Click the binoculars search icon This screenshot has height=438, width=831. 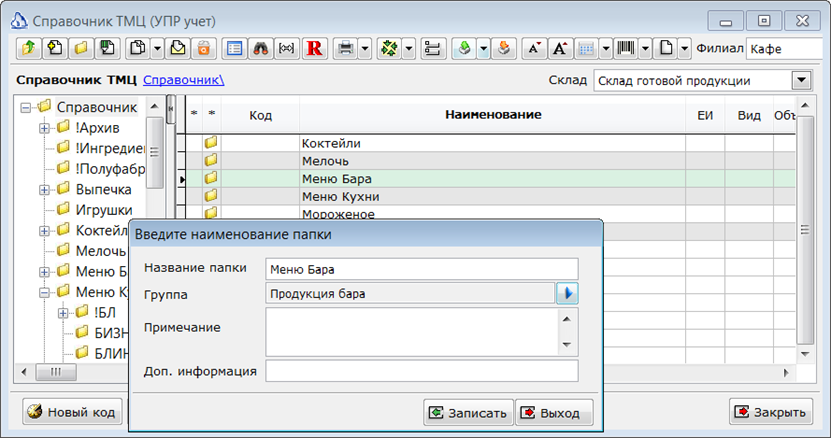click(x=260, y=49)
